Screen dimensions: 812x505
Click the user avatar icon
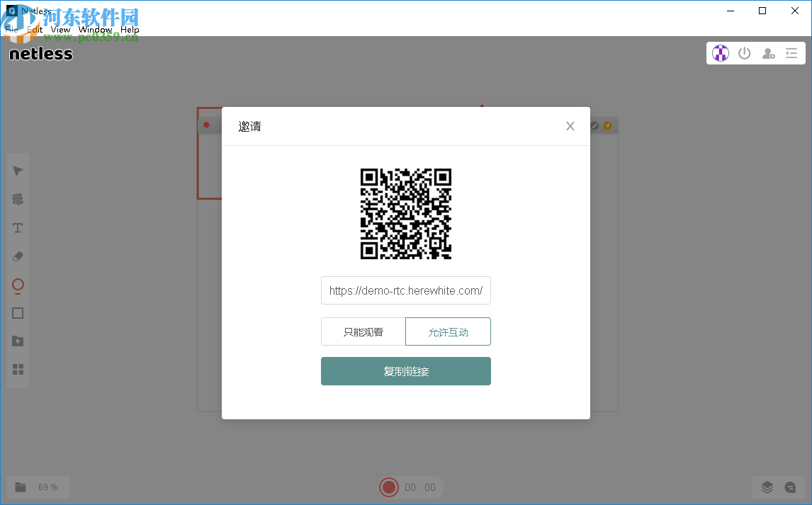coord(721,53)
